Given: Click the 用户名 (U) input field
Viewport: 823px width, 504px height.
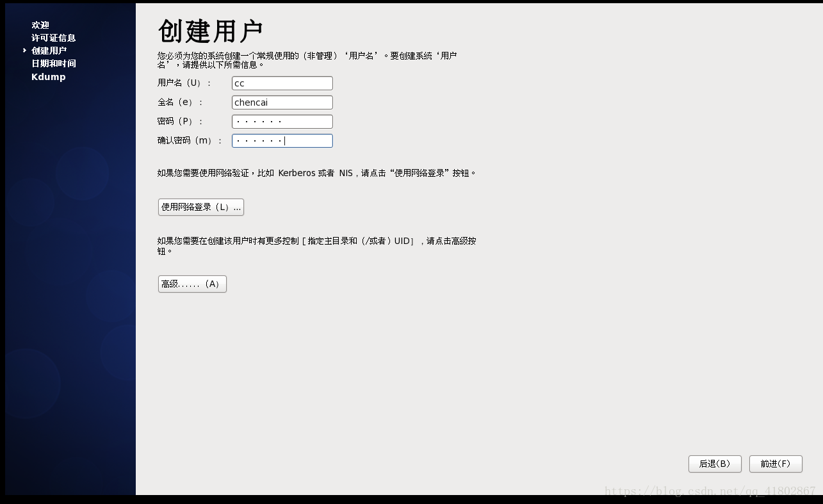Looking at the screenshot, I should 282,83.
